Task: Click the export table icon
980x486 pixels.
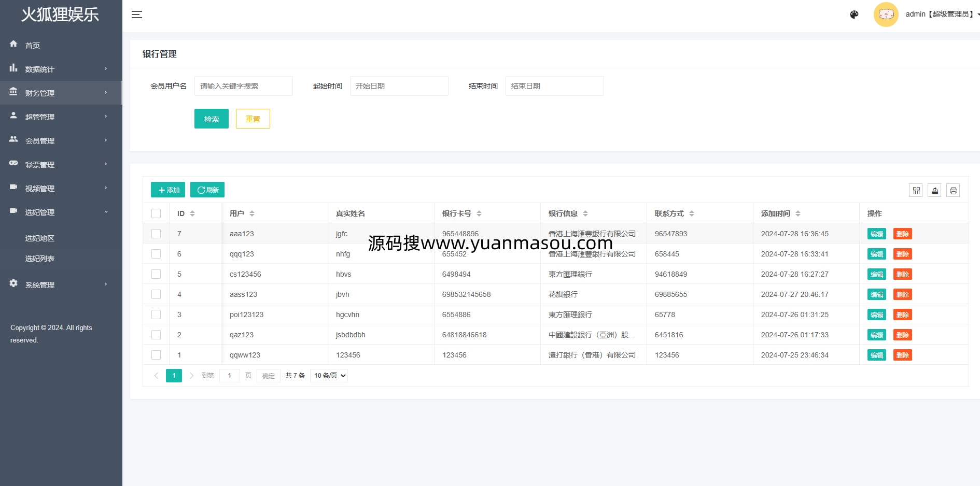Action: [934, 191]
